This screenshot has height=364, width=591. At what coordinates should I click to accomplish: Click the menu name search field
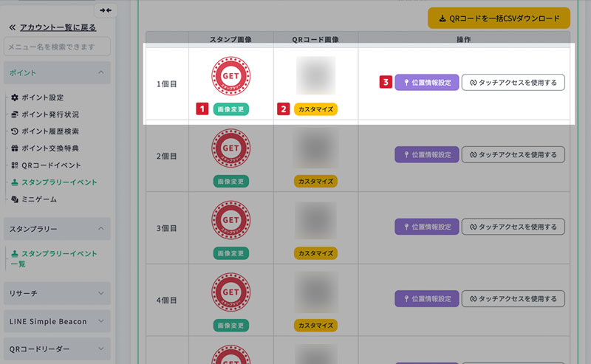57,47
